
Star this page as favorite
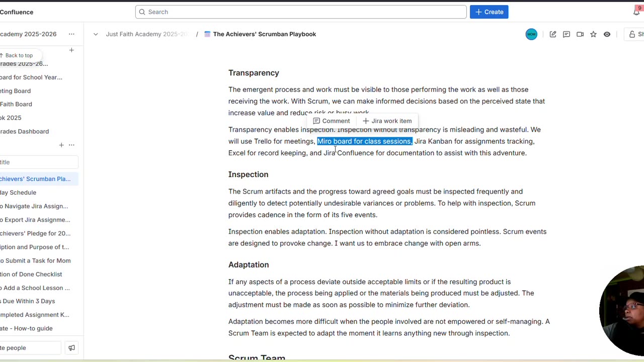pyautogui.click(x=594, y=34)
